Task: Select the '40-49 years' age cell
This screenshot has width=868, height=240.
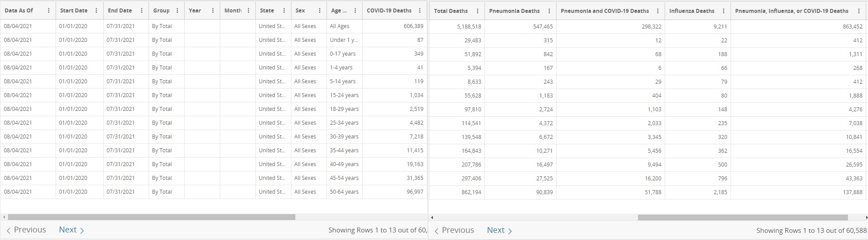Action: click(345, 164)
